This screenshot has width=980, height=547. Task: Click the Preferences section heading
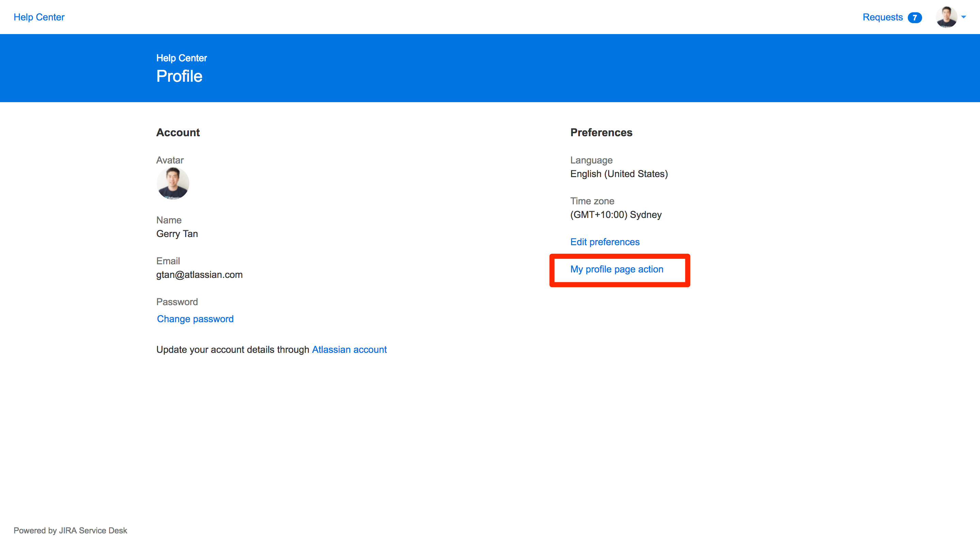coord(601,132)
